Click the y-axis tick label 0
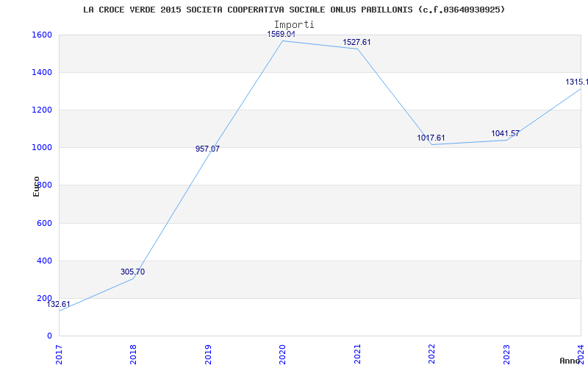The height and width of the screenshot is (368, 588). coord(49,336)
